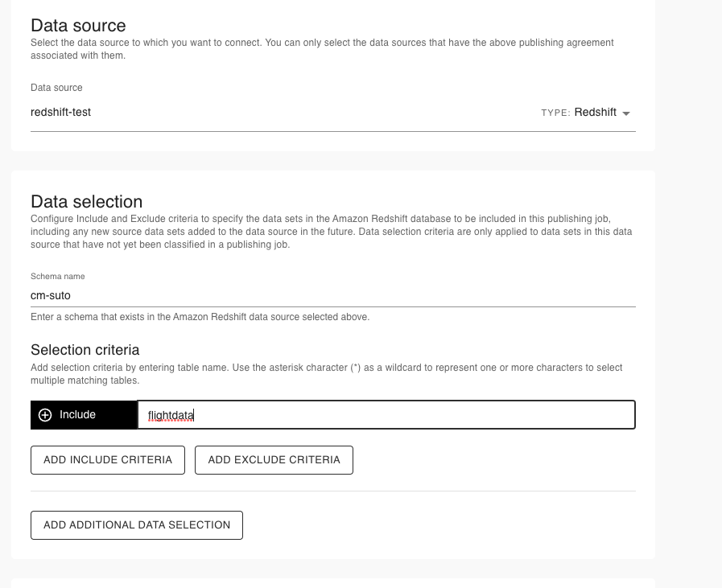This screenshot has width=722, height=588.
Task: Select the Data source section heading
Action: pyautogui.click(x=77, y=25)
